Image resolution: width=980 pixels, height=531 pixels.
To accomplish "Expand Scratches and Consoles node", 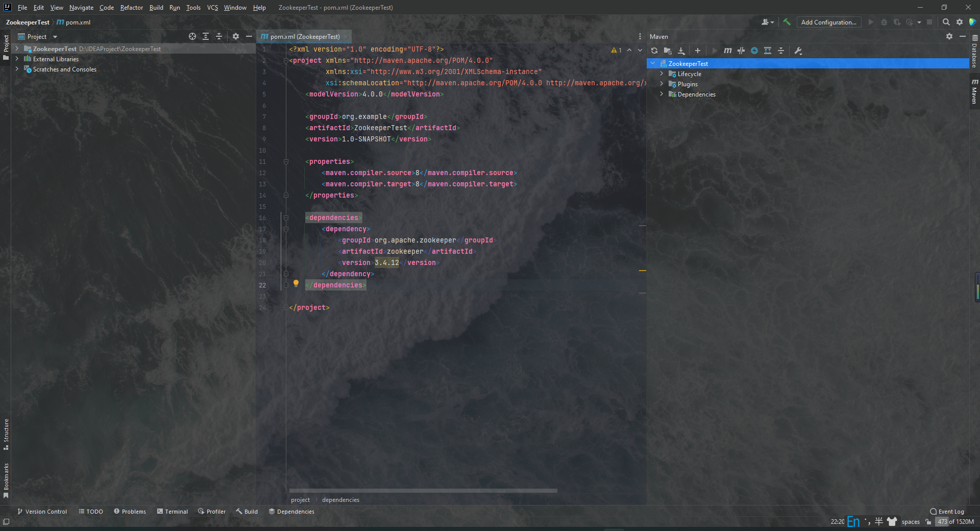I will 17,69.
